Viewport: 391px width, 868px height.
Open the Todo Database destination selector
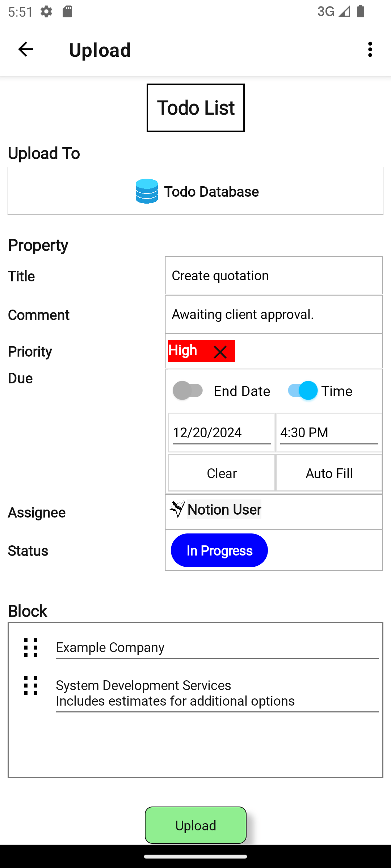[195, 191]
